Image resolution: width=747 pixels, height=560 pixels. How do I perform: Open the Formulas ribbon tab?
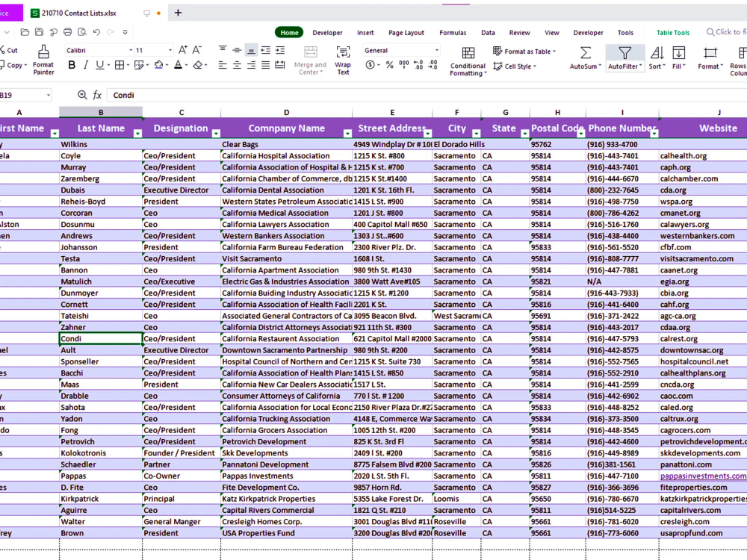pos(453,32)
